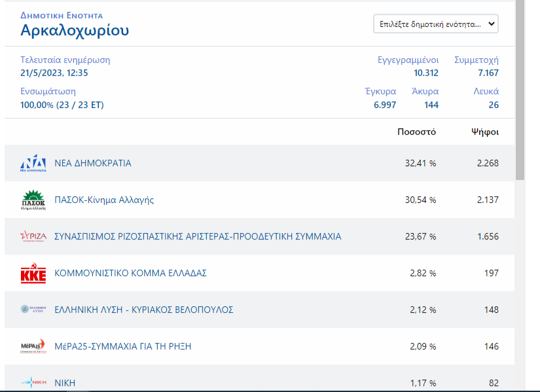This screenshot has width=540, height=392.
Task: Open the 'Επιλέξτε δημοτική ενότητα' dropdown
Action: pyautogui.click(x=435, y=24)
